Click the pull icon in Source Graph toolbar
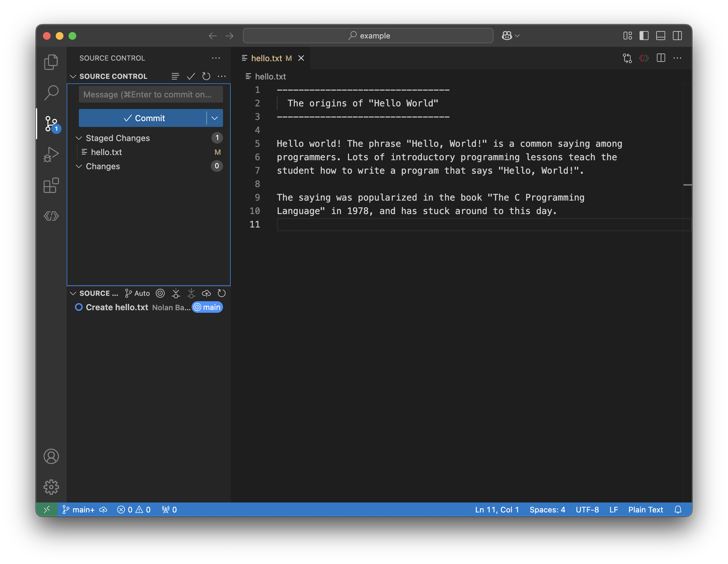Screen dimensions: 728x564 point(191,293)
